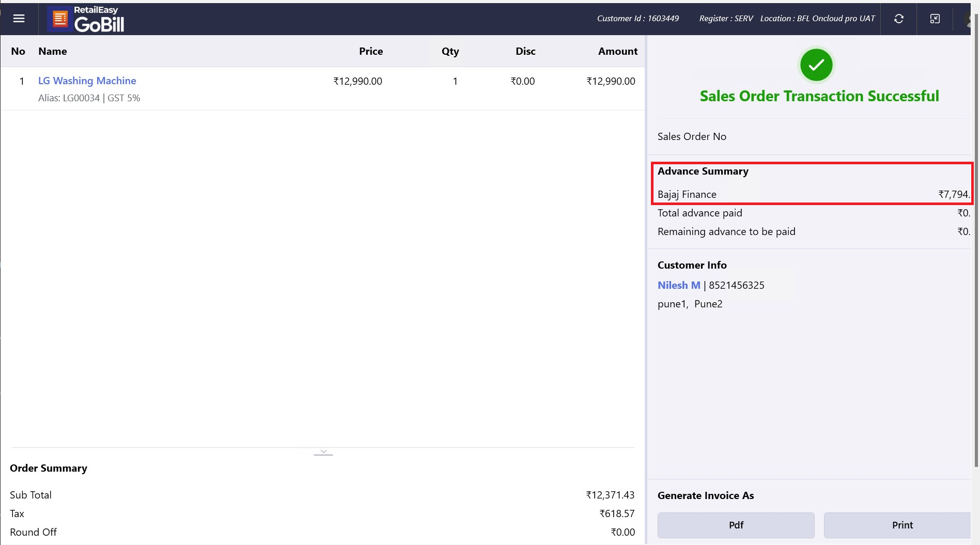The height and width of the screenshot is (545, 980).
Task: Click Sales Order Transaction Successful message
Action: click(819, 96)
